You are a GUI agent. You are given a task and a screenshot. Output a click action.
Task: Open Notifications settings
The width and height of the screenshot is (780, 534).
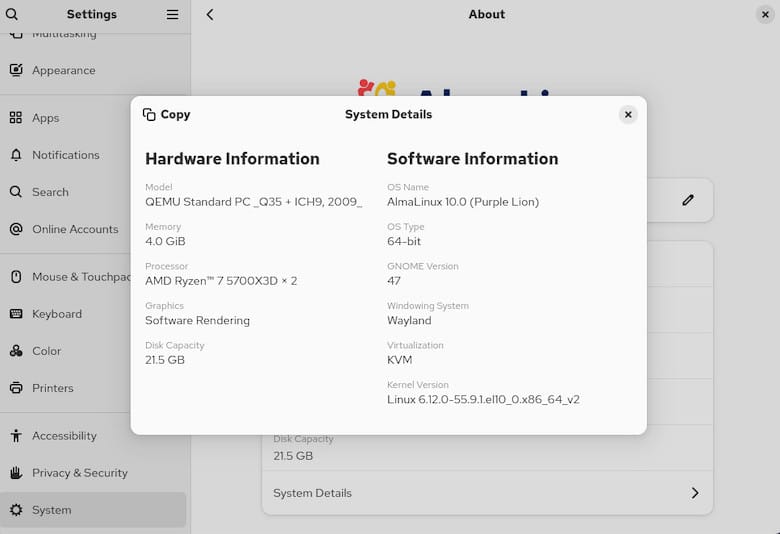click(93, 155)
